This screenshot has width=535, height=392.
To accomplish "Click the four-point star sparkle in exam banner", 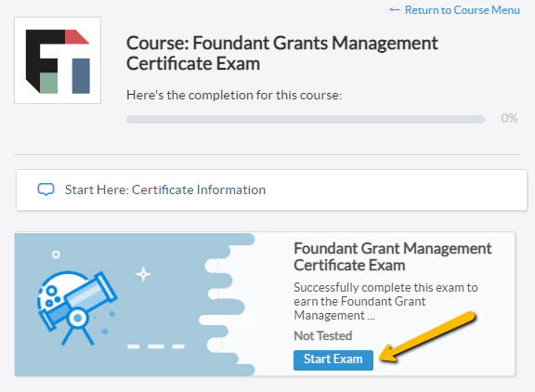I will (143, 274).
